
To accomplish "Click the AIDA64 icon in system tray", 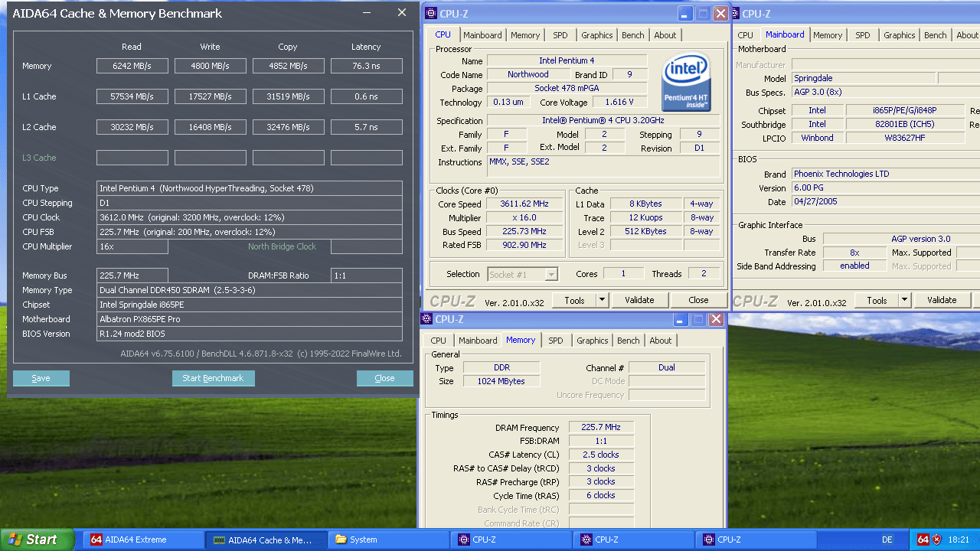I will pyautogui.click(x=923, y=540).
